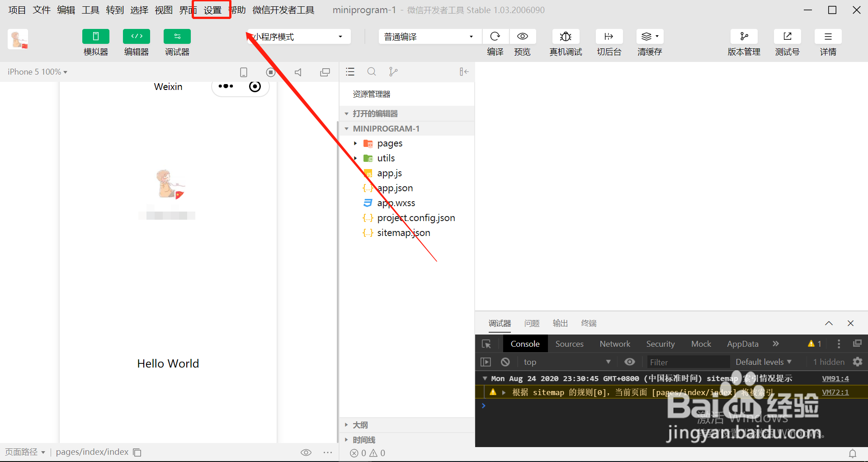Click the 编译 compile refresh icon
Image resolution: width=868 pixels, height=462 pixels.
coord(495,36)
